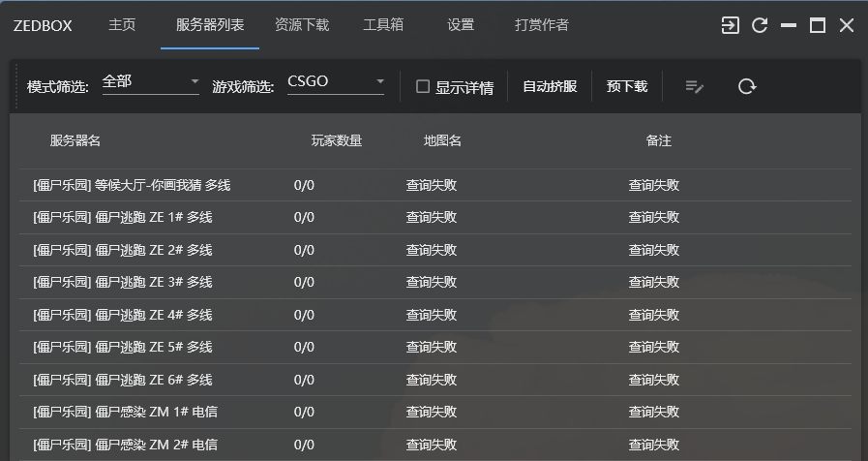Sort by the 玩家数量 column header
Image resolution: width=868 pixels, height=461 pixels.
click(x=337, y=141)
